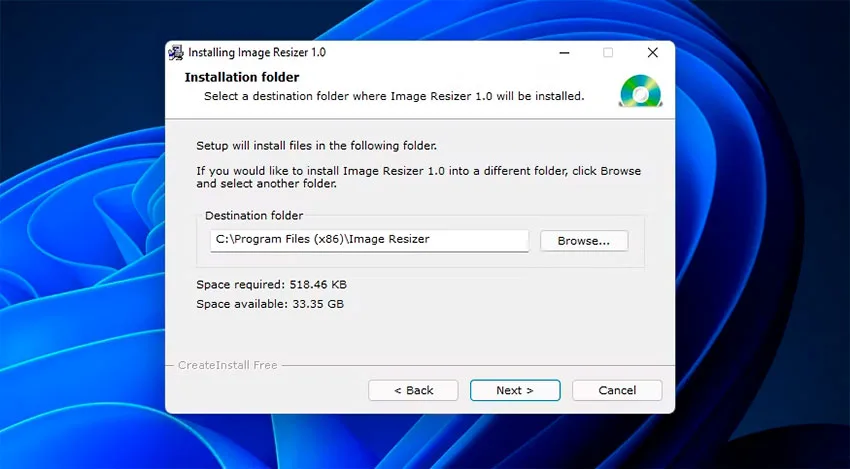Image resolution: width=850 pixels, height=469 pixels.
Task: Close the installer window
Action: tap(653, 53)
